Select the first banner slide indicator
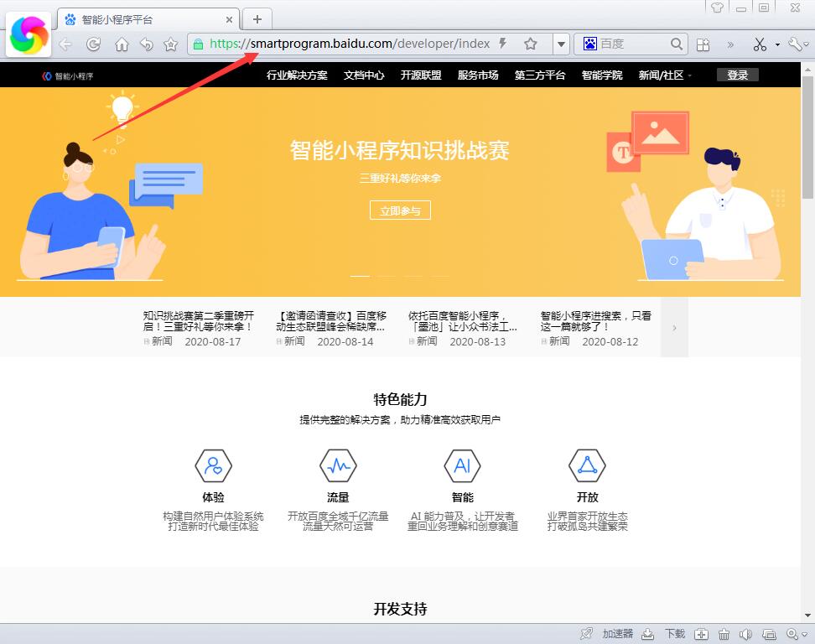 360,276
